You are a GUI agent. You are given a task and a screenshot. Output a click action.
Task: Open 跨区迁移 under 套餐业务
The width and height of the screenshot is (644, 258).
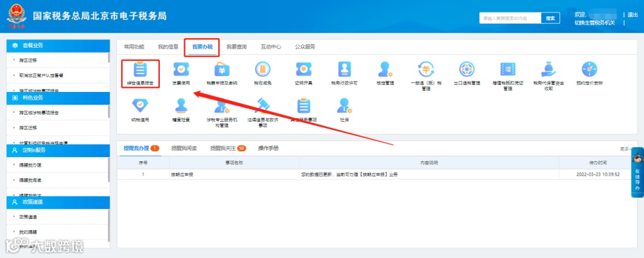[28, 60]
